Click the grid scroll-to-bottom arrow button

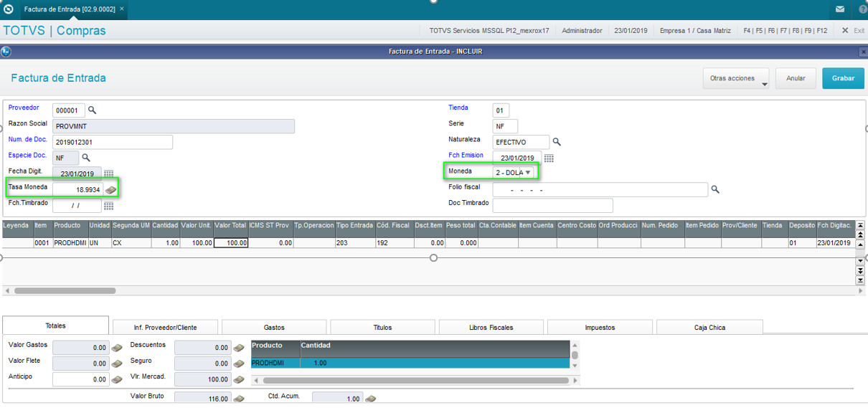(860, 280)
